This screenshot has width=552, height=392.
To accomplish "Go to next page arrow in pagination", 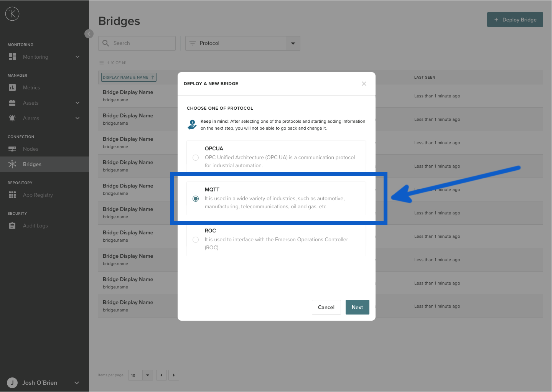I will 174,375.
